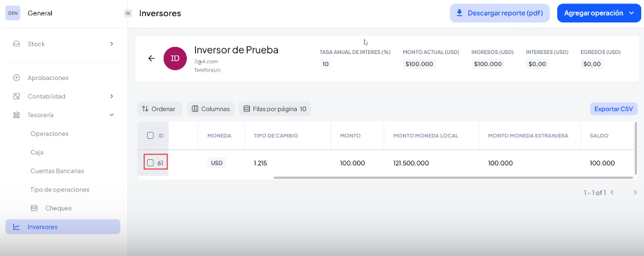Collapse the sidebar with double-chevron icon
This screenshot has height=256, width=644.
pyautogui.click(x=128, y=13)
